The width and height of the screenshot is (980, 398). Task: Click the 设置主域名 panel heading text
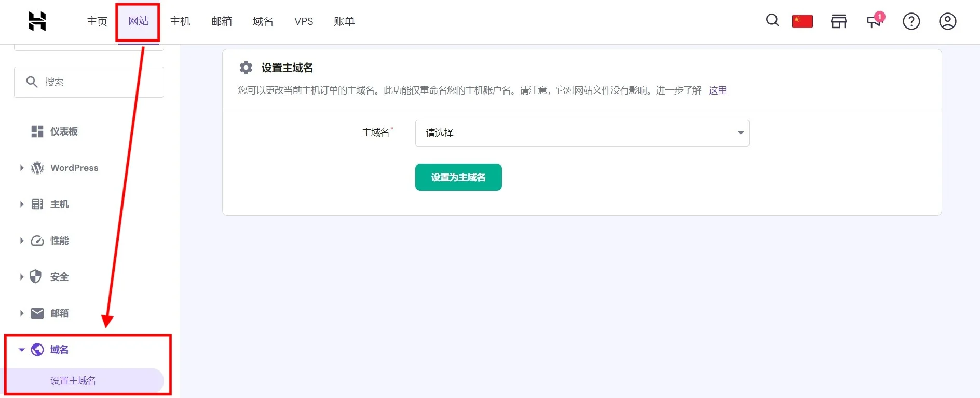(287, 68)
